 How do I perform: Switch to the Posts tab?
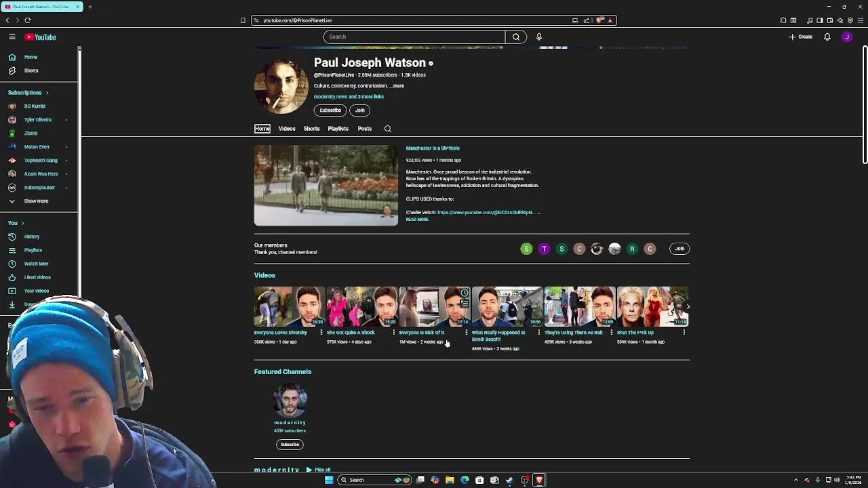[365, 129]
